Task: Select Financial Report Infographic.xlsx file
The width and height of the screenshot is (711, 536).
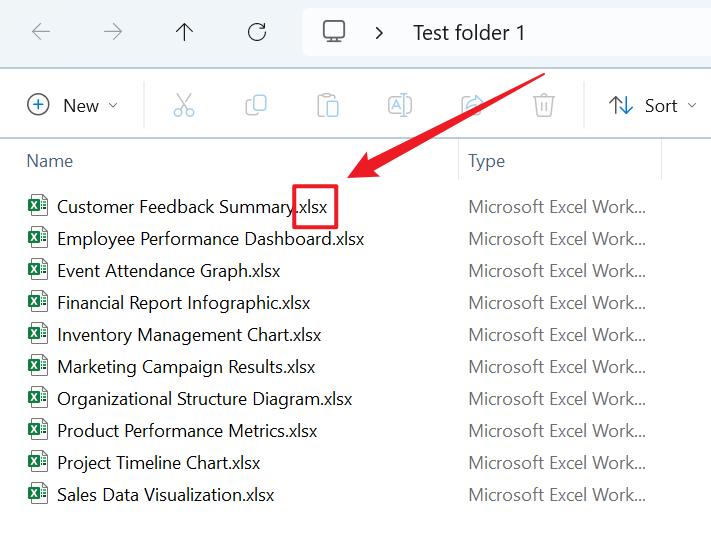Action: coord(183,303)
